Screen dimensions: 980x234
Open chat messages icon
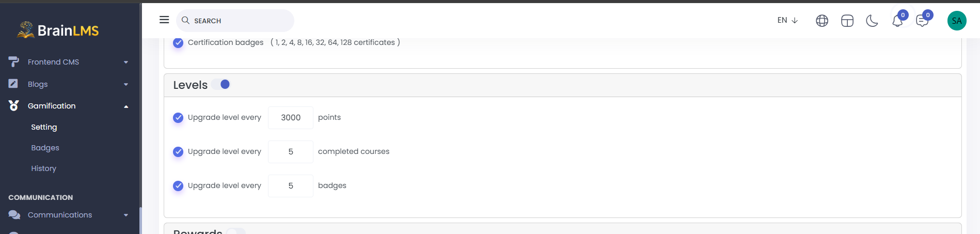(922, 21)
